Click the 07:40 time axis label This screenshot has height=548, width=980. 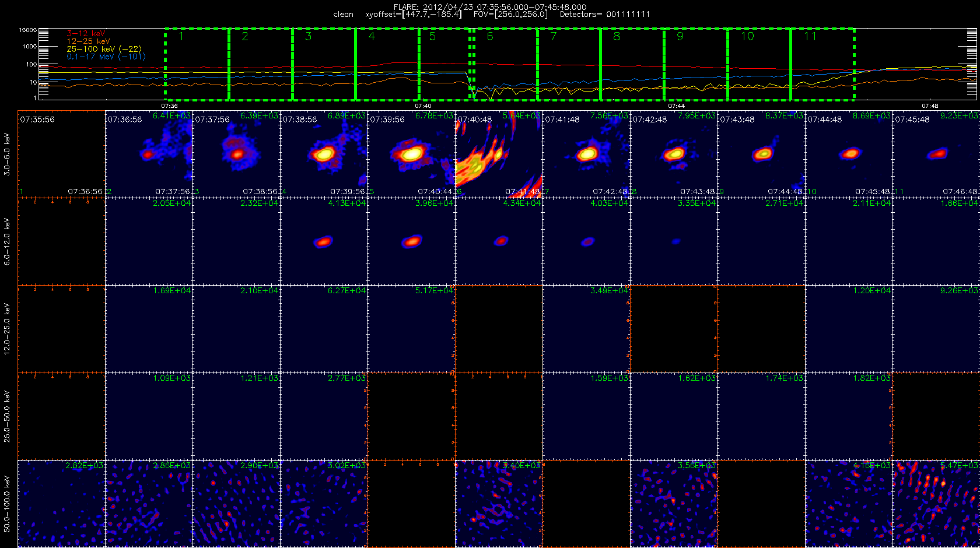(423, 106)
